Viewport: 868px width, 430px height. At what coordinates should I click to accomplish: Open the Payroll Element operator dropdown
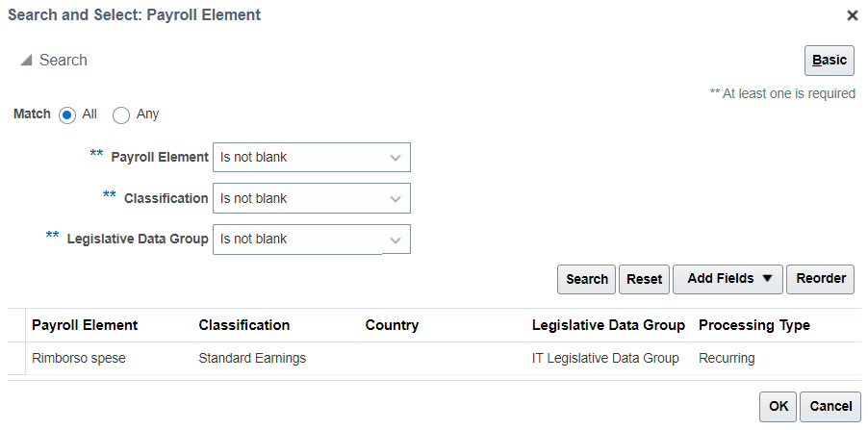(312, 157)
